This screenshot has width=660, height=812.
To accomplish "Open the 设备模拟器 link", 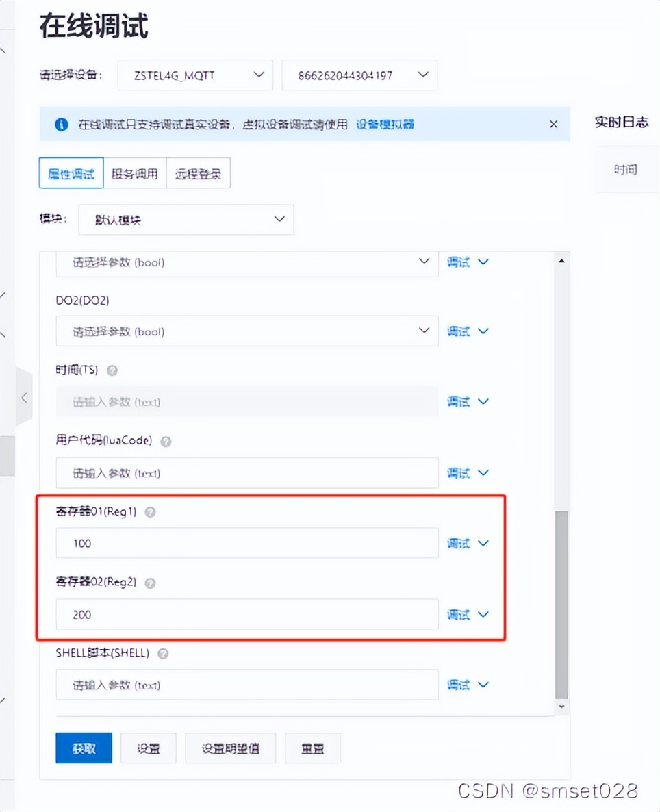I will 384,125.
